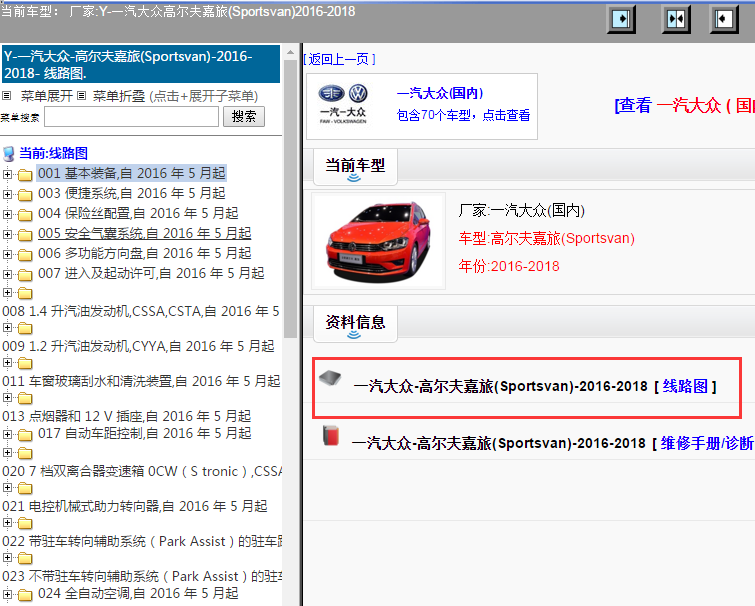Click the 返回上一页 link

tap(339, 59)
